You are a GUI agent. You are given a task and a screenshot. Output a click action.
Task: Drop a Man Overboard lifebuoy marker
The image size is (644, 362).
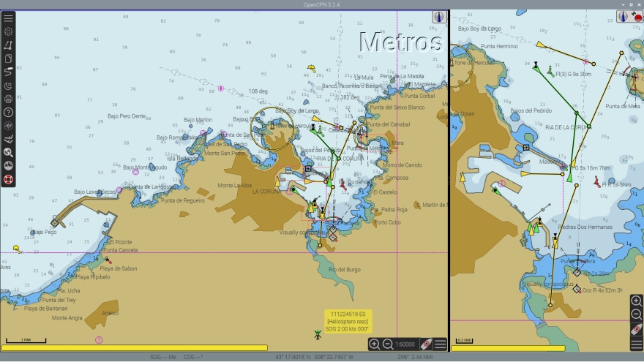[8, 179]
